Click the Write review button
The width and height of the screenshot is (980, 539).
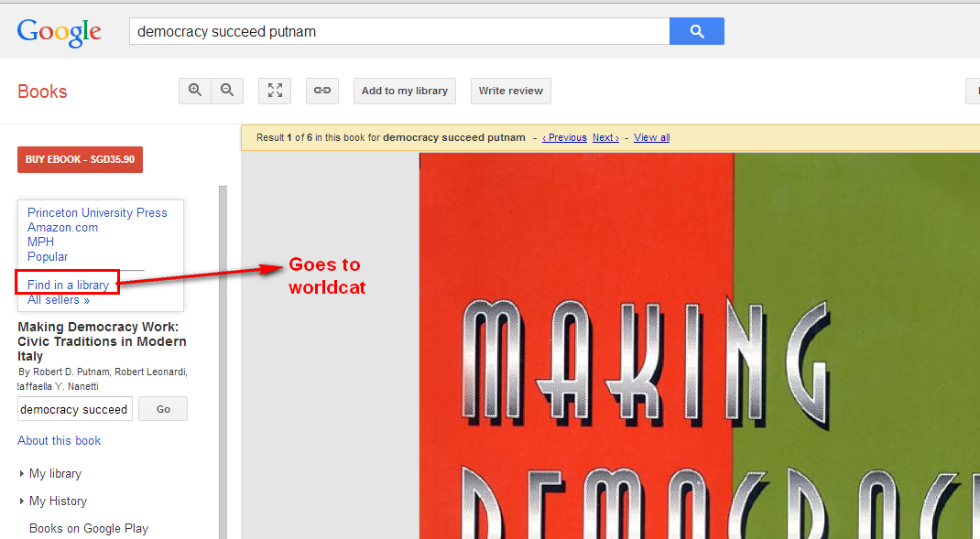(x=511, y=91)
